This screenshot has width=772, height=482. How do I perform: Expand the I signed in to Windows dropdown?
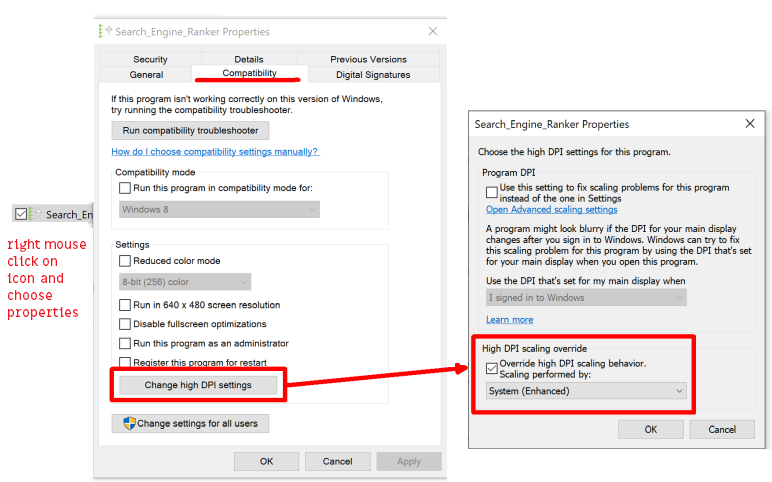(x=586, y=297)
